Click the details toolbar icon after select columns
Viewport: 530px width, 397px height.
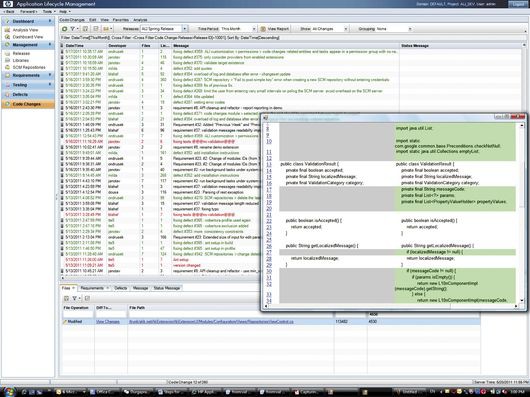(96, 29)
